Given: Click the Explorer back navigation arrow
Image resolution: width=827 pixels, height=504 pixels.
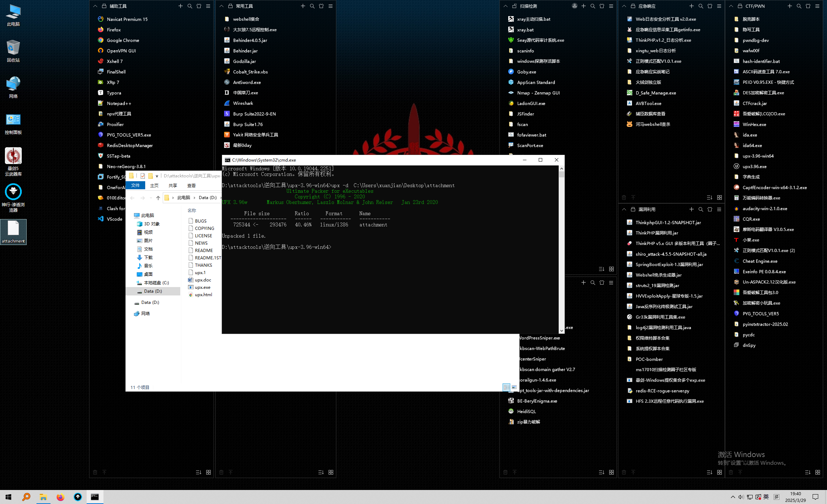Looking at the screenshot, I should pos(132,198).
